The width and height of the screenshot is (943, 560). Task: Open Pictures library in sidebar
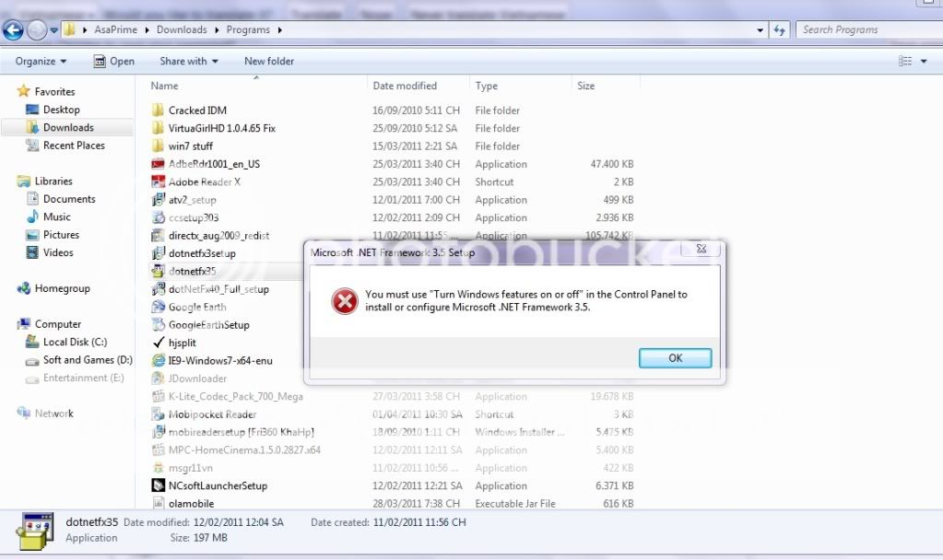pos(61,235)
